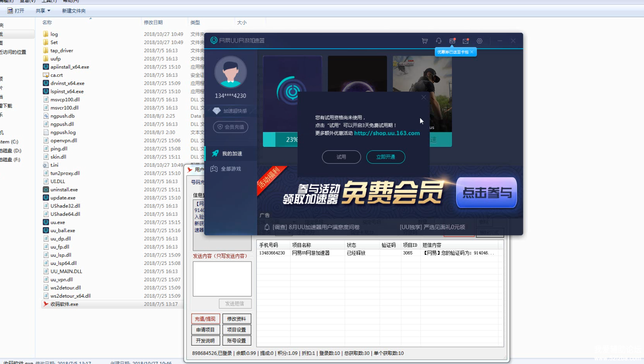Viewport: 644px width, 364px height.
Task: Select the ca.crt certificate file icon
Action: [x=46, y=75]
